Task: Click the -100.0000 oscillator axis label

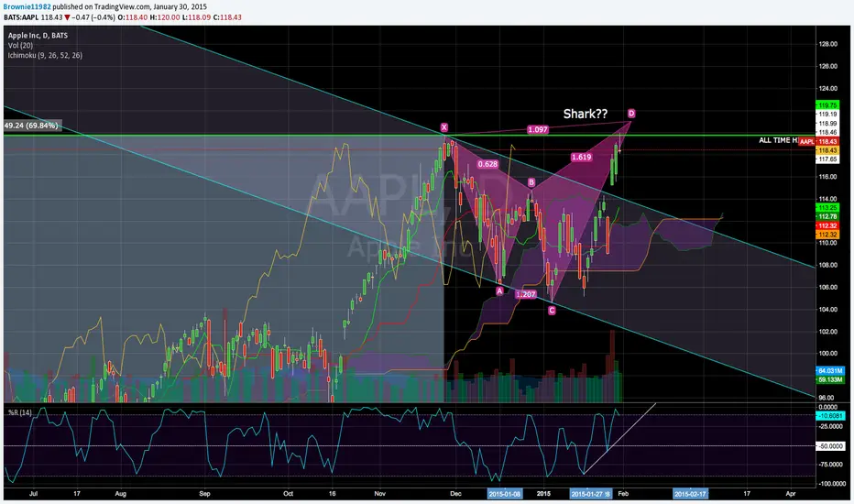Action: pyautogui.click(x=831, y=484)
